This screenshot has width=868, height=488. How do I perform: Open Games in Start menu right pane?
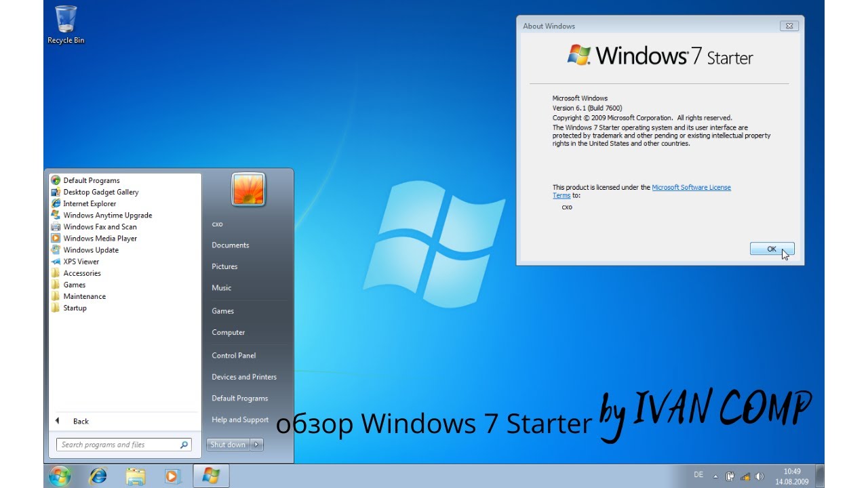coord(222,311)
